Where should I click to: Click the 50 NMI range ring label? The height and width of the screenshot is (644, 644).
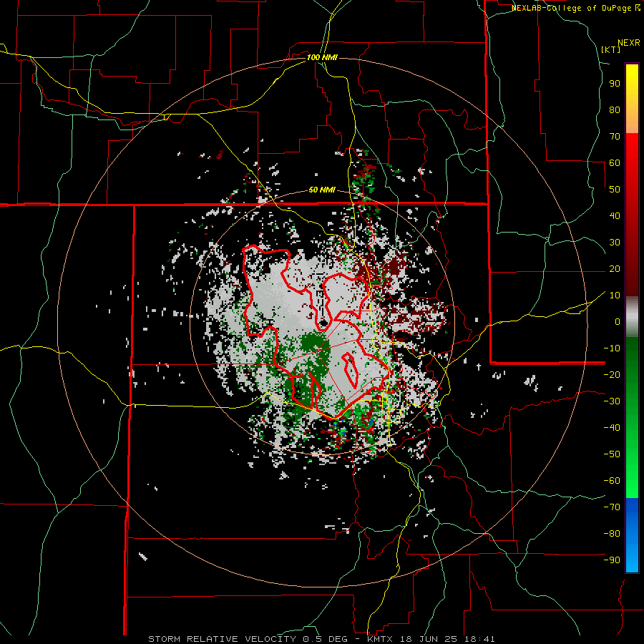(x=322, y=190)
